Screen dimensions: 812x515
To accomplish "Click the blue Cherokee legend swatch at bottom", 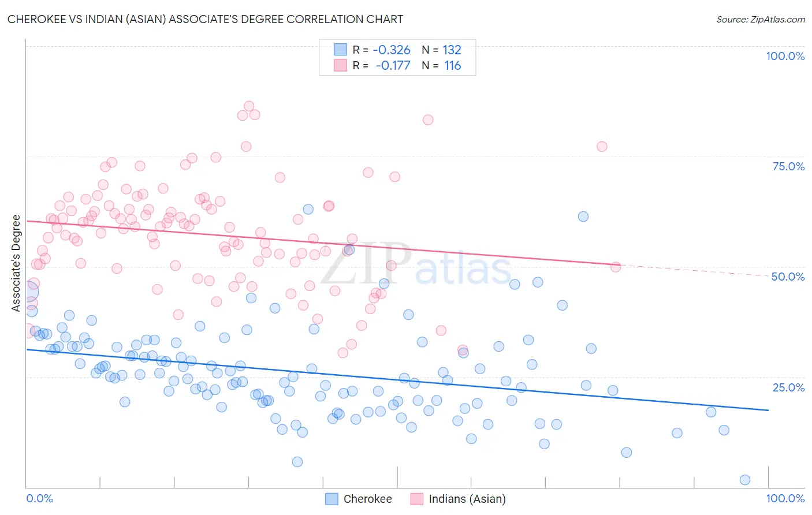I will click(331, 499).
